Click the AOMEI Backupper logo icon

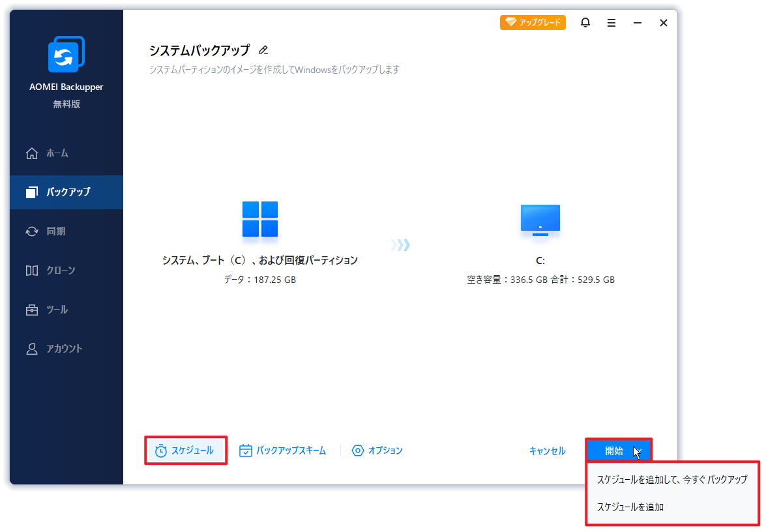click(66, 54)
